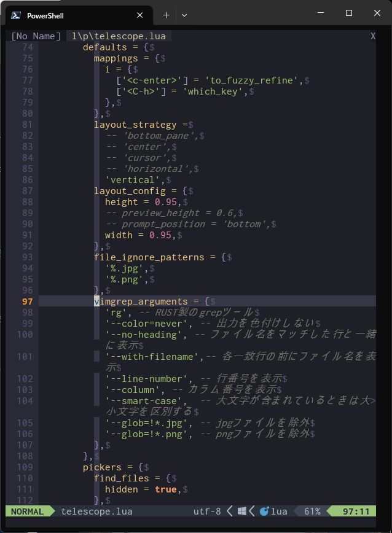Image resolution: width=392 pixels, height=533 pixels.
Task: Click the X at the tabline's right end
Action: pyautogui.click(x=372, y=36)
